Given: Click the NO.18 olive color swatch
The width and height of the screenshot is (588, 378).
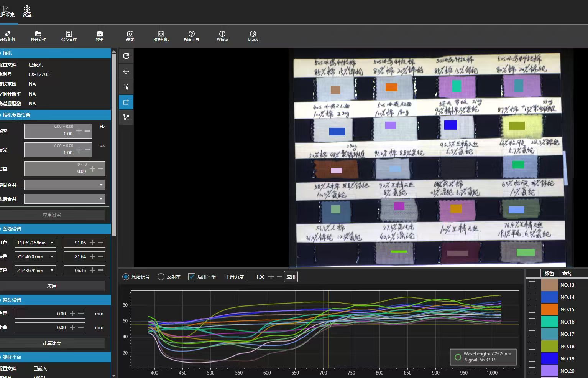Looking at the screenshot, I should 549,346.
